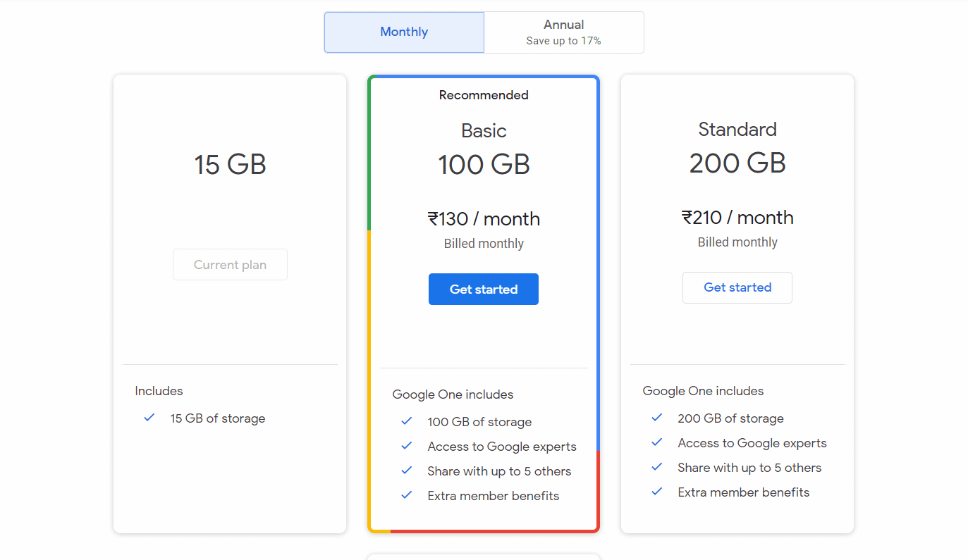Click checkmark beside 100 GB of storage
Screen dimensions: 968x560
(x=407, y=421)
